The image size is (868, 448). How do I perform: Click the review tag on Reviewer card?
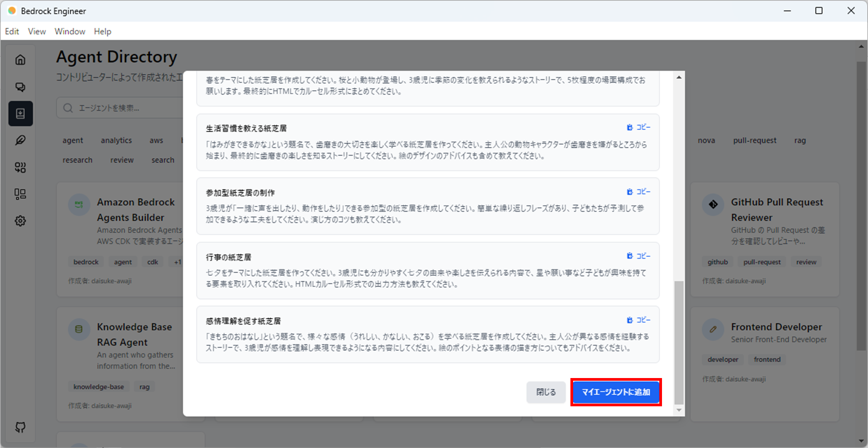tap(806, 262)
